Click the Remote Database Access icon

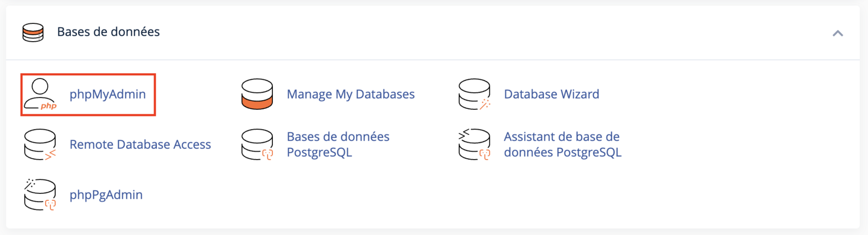tap(40, 145)
